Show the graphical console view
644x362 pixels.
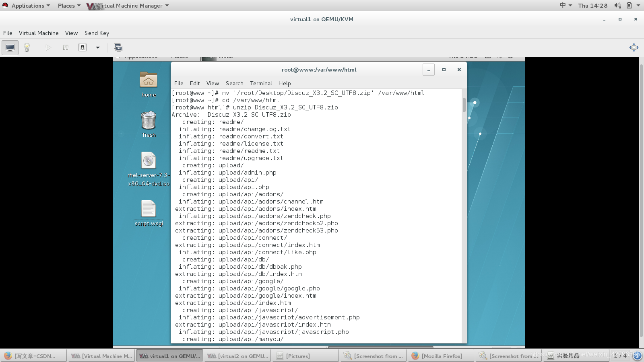[10, 47]
